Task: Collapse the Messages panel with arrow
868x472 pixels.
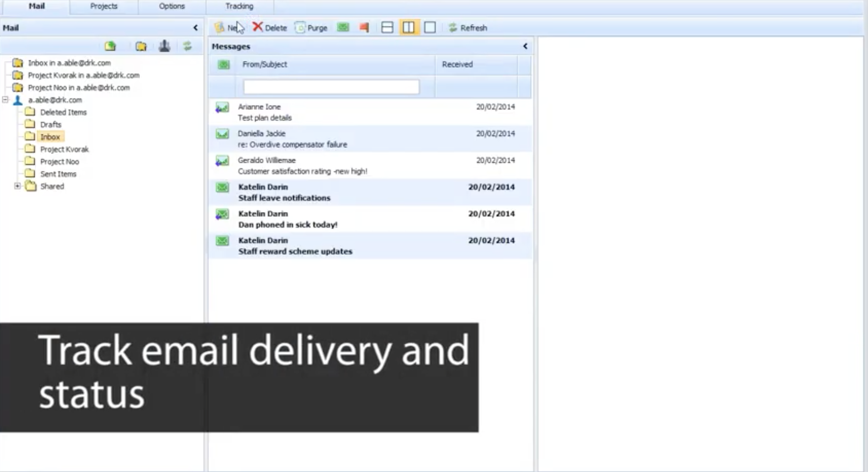Action: click(x=525, y=46)
